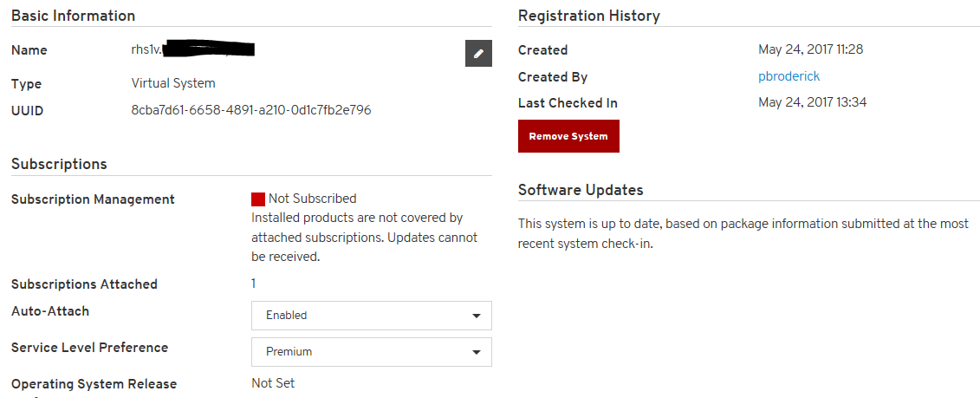The height and width of the screenshot is (398, 980).
Task: Open the Auto-Attach dropdown set to Enabled
Action: tap(371, 316)
